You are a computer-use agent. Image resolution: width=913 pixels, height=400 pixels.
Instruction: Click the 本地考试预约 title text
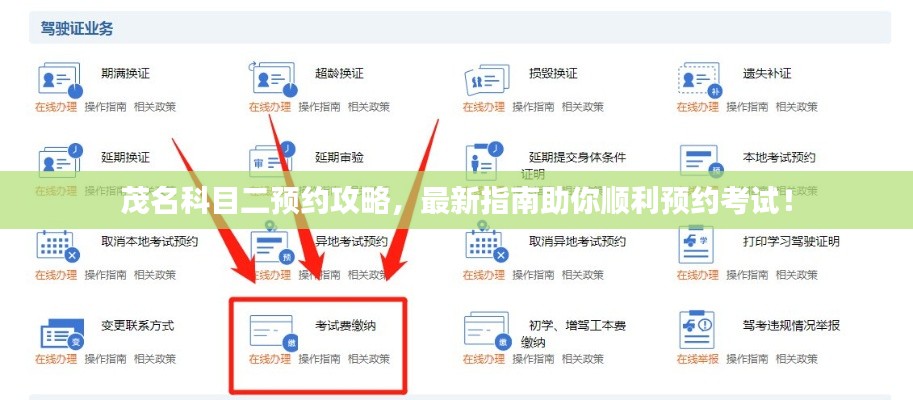778,157
